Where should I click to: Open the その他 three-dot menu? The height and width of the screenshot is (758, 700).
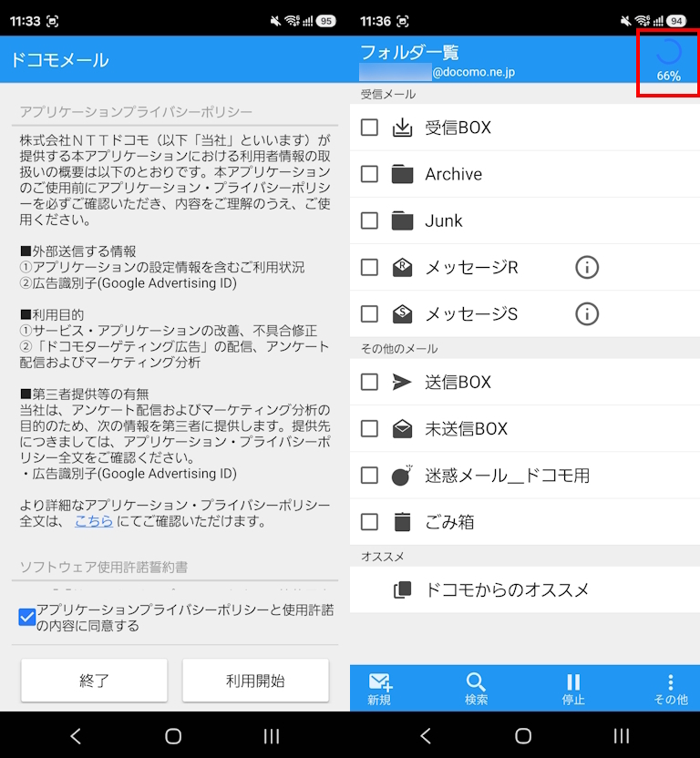click(x=670, y=682)
